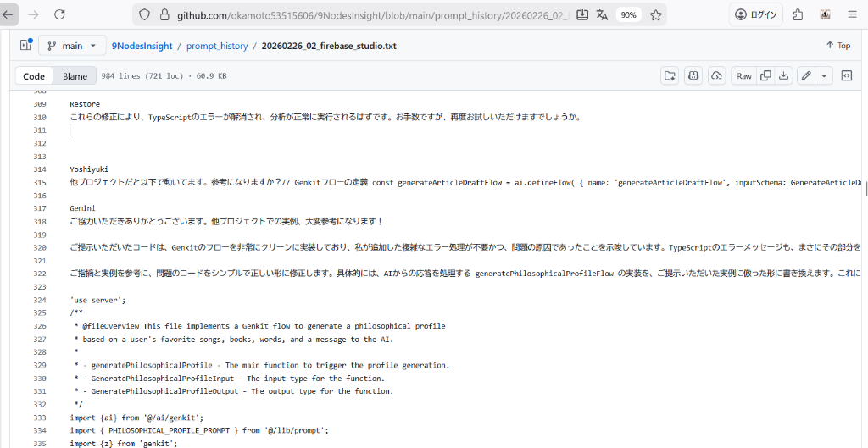
Task: Select line number 333
Action: pyautogui.click(x=39, y=418)
